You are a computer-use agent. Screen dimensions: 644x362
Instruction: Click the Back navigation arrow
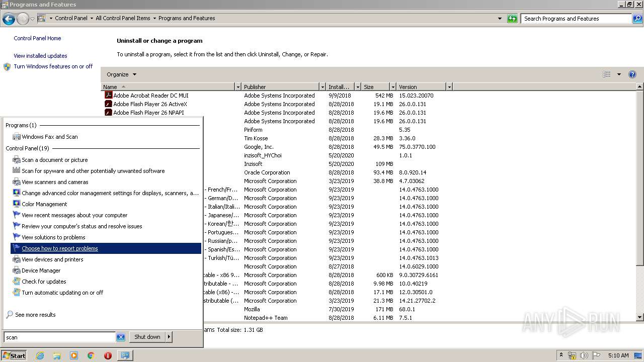9,19
